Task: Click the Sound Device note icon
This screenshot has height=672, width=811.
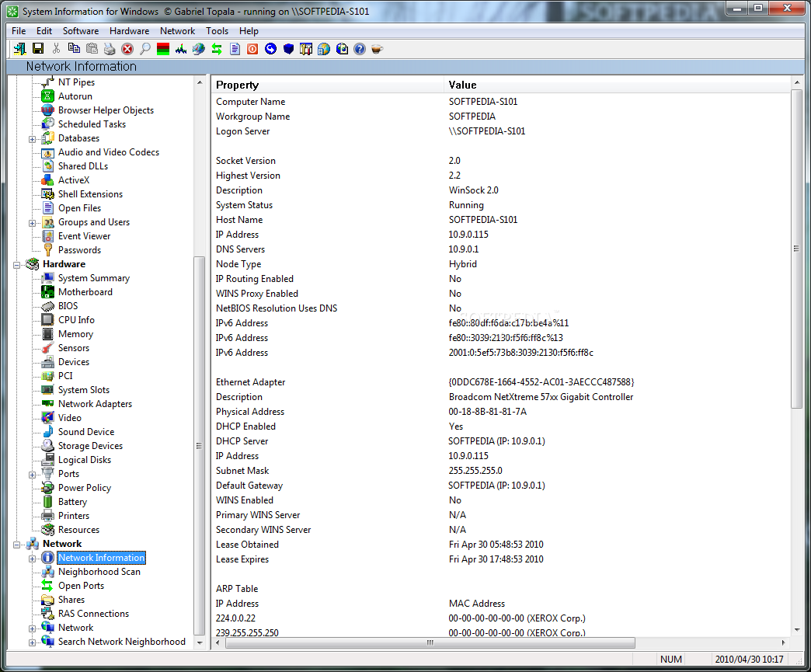Action: [x=47, y=431]
